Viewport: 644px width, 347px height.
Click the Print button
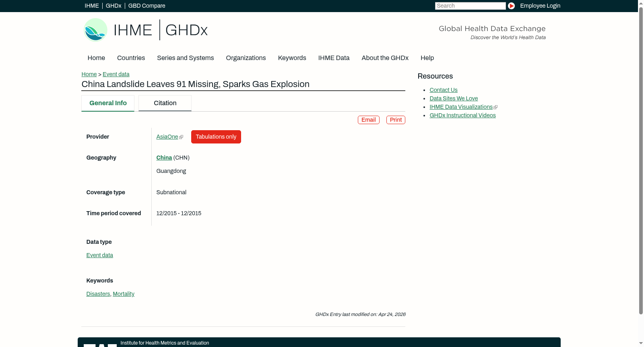pyautogui.click(x=396, y=120)
